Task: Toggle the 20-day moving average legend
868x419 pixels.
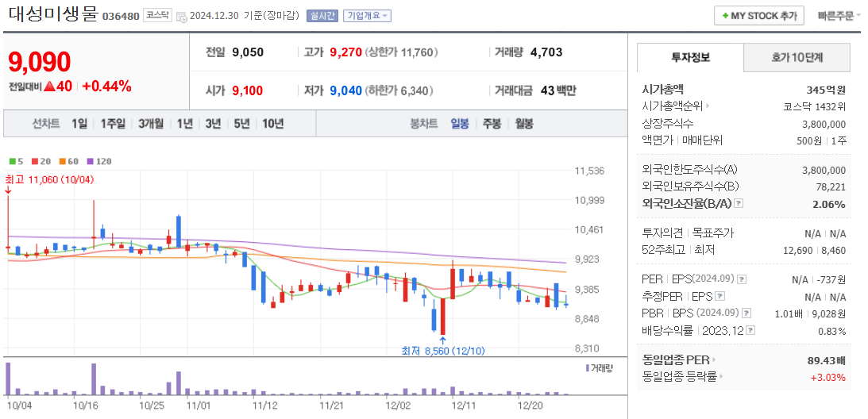Action: pos(41,162)
